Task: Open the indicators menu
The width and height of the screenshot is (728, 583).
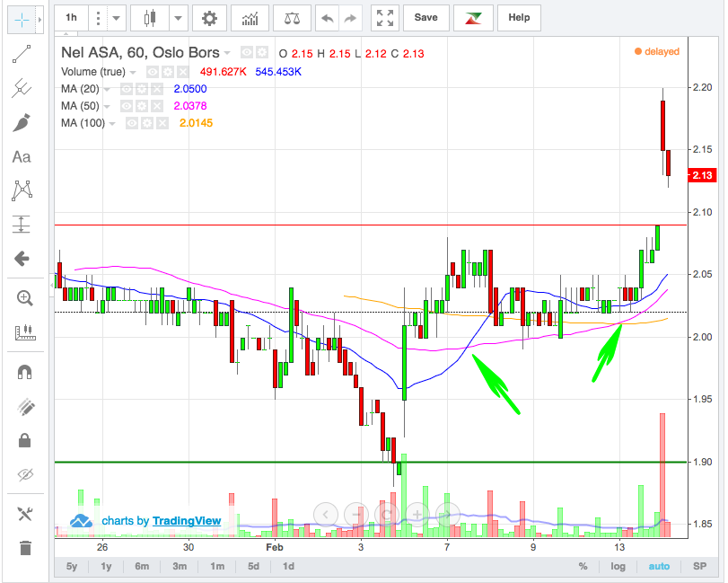Action: [x=250, y=18]
